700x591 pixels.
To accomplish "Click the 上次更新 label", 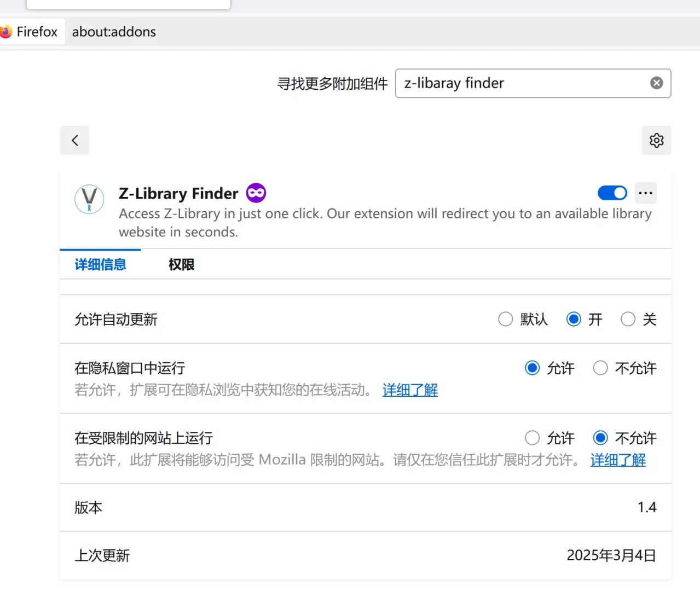I will coord(102,556).
